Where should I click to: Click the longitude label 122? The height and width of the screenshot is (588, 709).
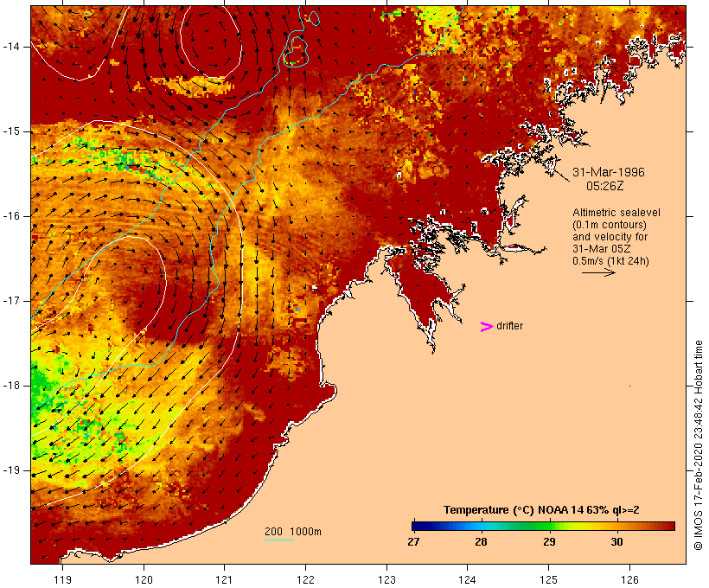(x=306, y=579)
